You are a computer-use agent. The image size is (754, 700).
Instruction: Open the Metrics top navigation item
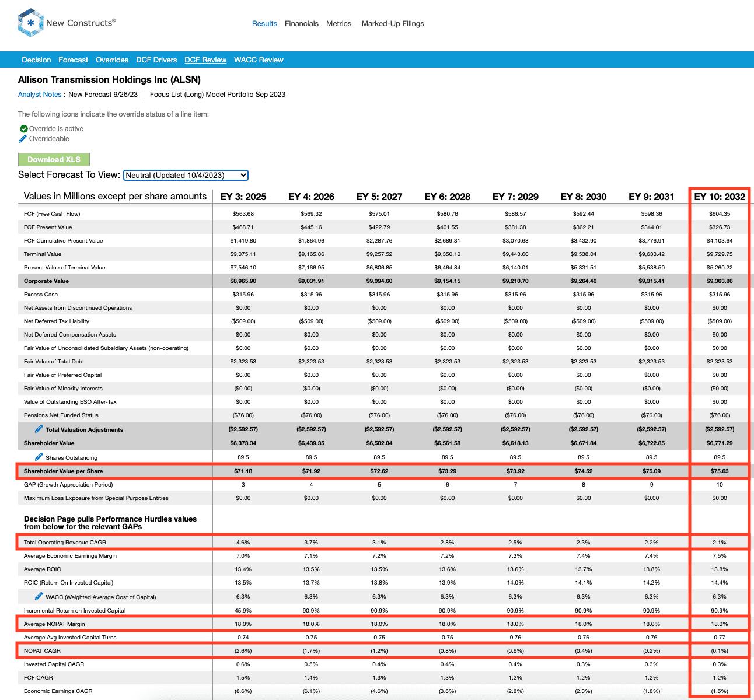point(339,24)
